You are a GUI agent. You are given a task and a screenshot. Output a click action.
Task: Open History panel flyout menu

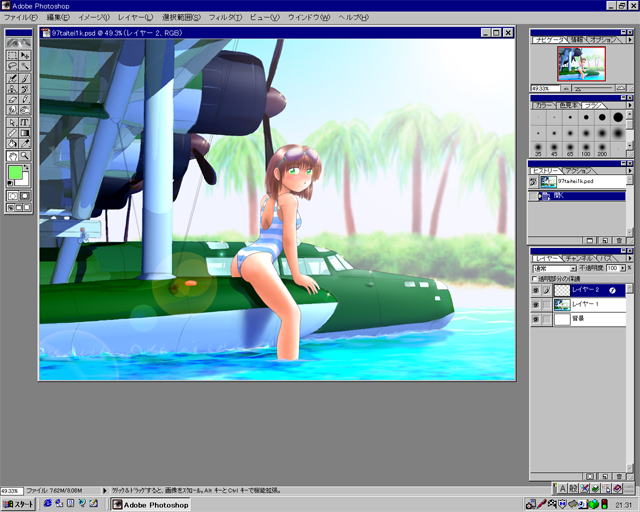click(x=629, y=171)
